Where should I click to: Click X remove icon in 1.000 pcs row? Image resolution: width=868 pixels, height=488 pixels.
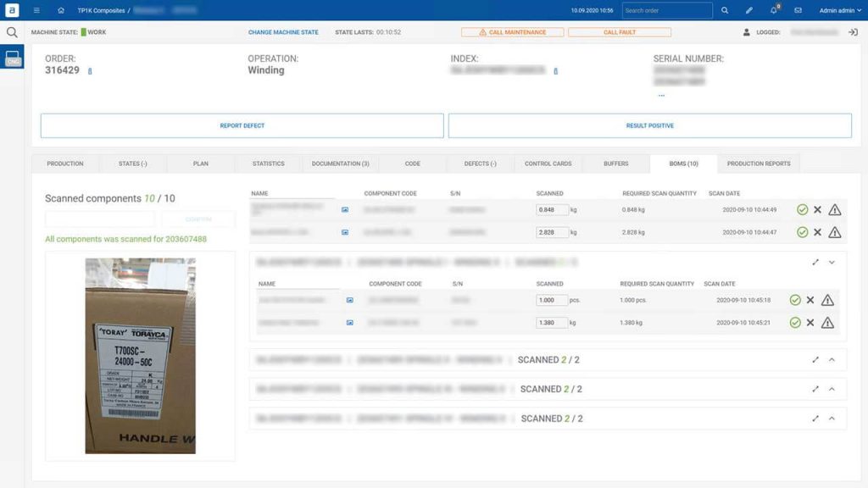point(810,300)
